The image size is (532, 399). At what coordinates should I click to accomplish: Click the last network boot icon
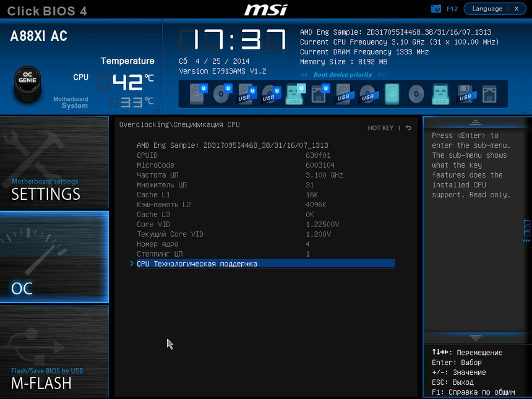click(489, 93)
